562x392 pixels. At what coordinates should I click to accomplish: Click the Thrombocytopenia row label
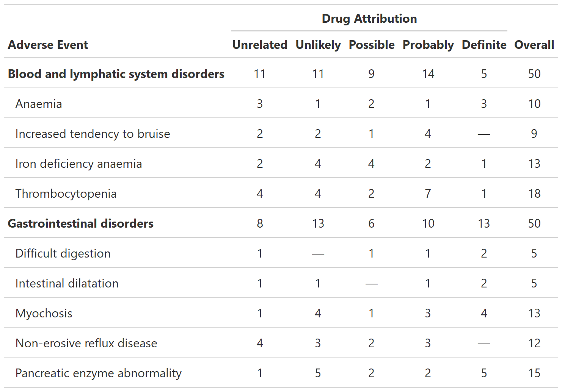66,194
